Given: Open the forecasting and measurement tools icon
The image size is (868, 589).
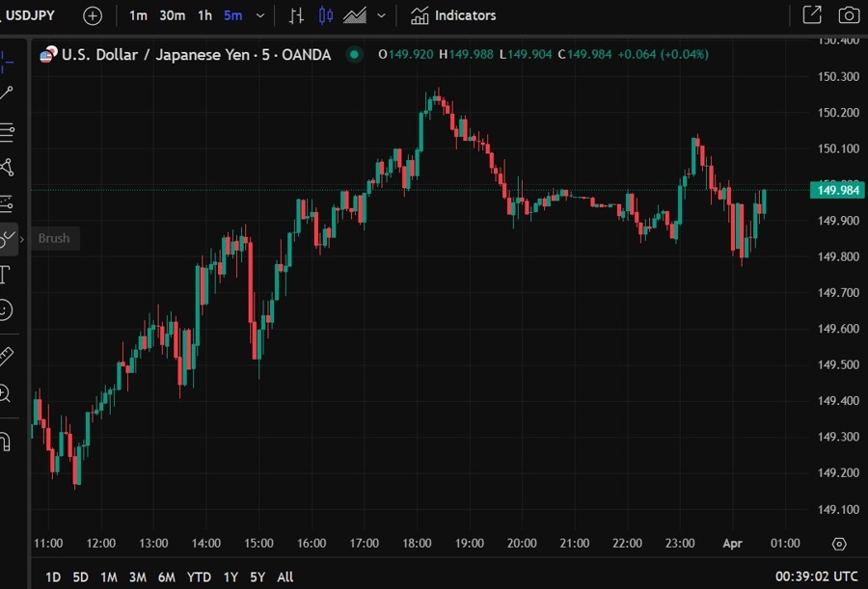Looking at the screenshot, I should (x=7, y=203).
